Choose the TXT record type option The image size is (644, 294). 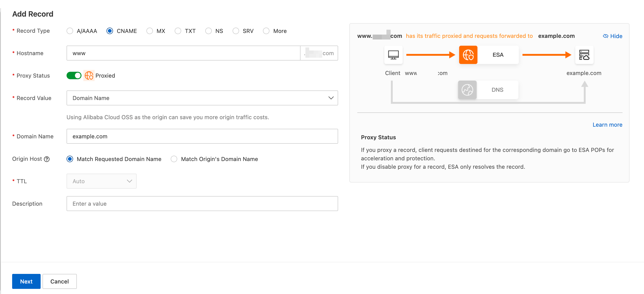(178, 31)
